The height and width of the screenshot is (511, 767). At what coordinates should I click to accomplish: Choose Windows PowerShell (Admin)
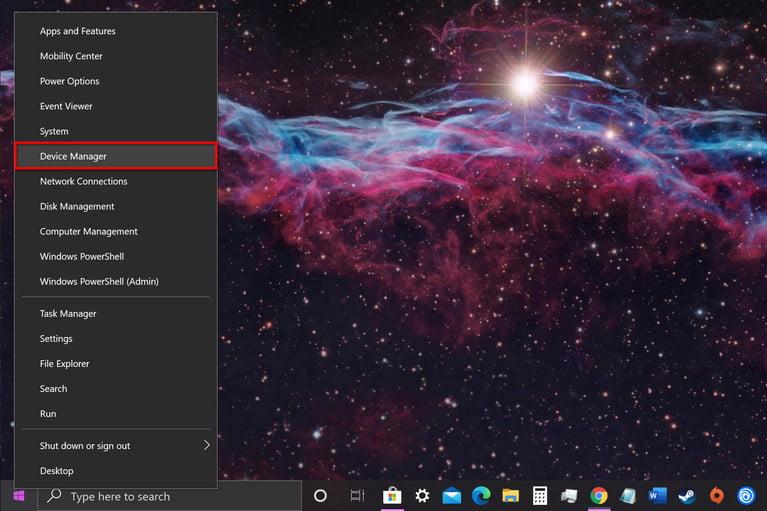tap(116, 281)
